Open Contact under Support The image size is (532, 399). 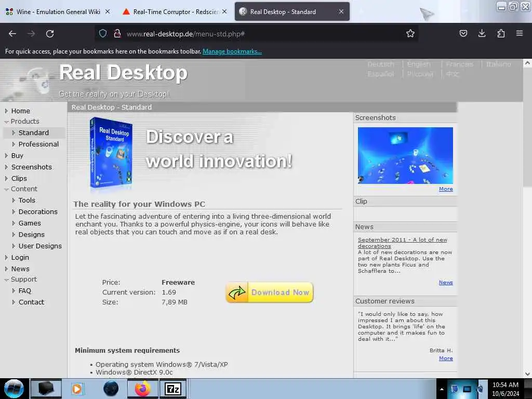click(31, 302)
